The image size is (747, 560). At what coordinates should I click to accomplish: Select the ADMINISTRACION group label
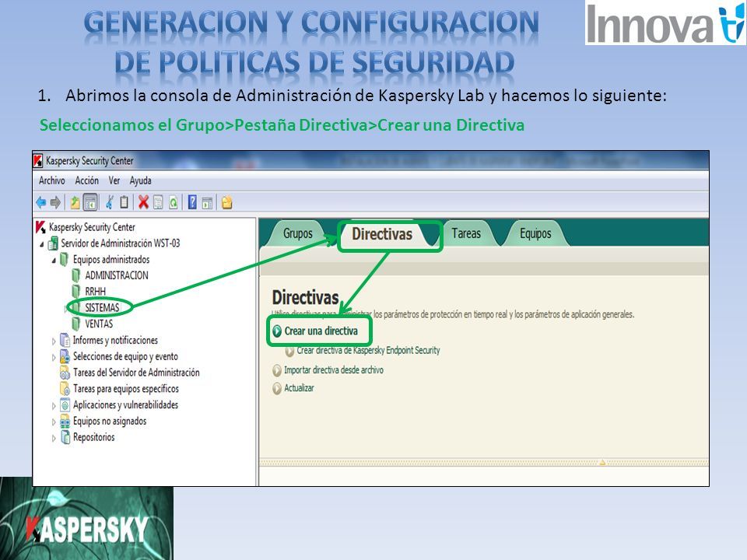click(x=117, y=275)
